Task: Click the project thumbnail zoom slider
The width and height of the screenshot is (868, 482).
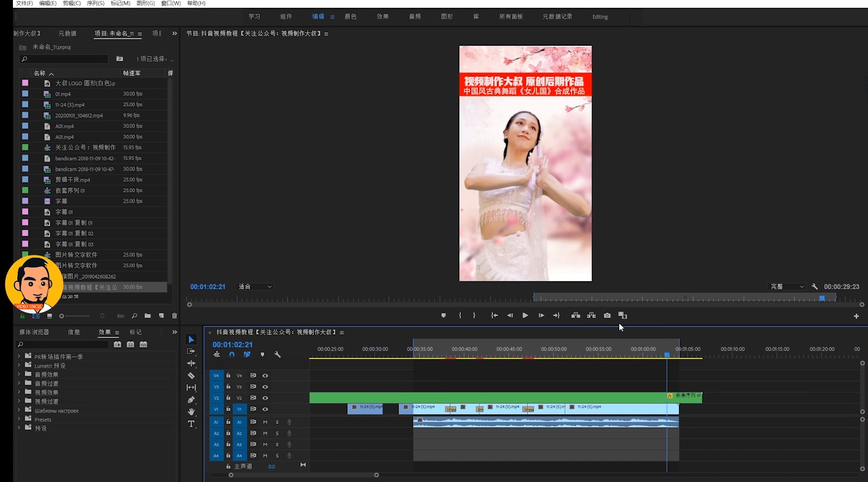Action: tap(75, 316)
